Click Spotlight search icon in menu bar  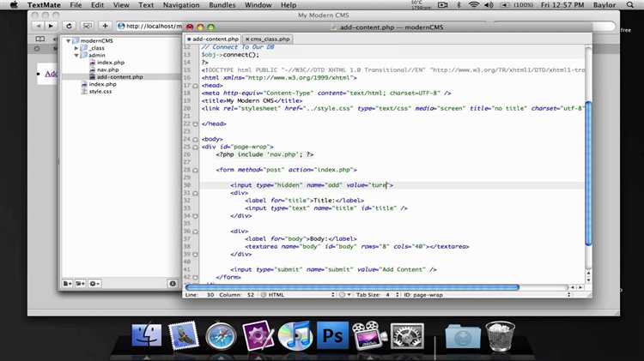point(630,5)
